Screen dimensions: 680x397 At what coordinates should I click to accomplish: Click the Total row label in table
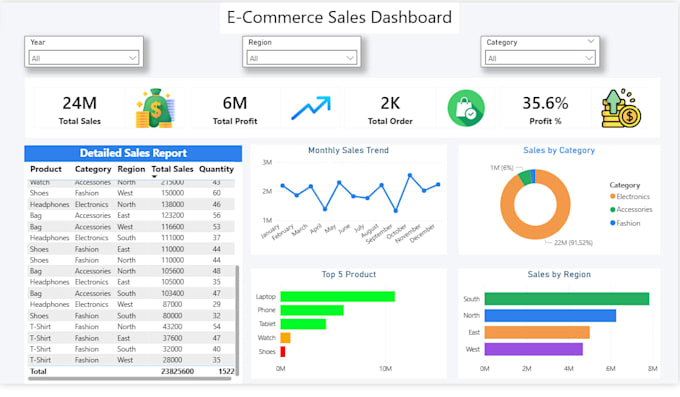(x=38, y=371)
